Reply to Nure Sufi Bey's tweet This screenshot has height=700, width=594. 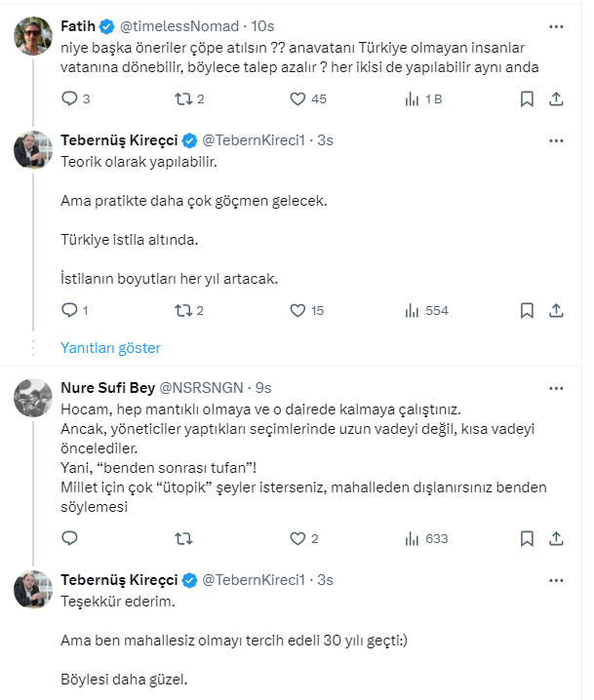pos(69,538)
